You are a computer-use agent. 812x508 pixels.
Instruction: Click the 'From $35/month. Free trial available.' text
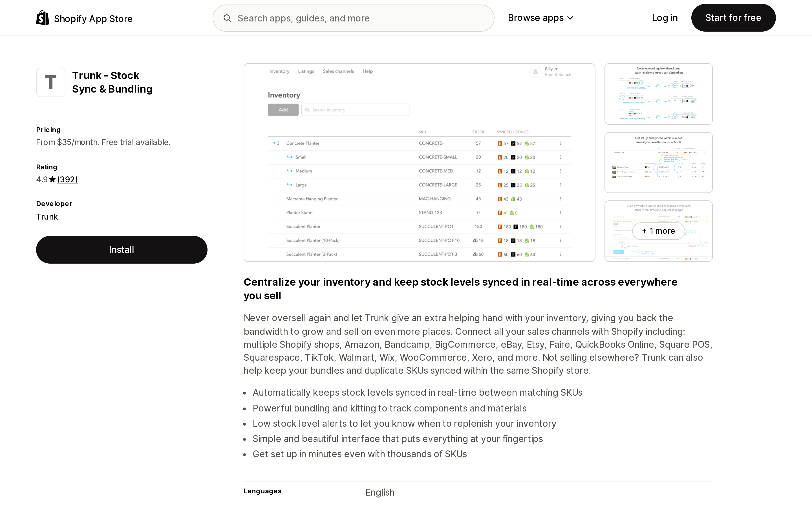click(x=103, y=143)
